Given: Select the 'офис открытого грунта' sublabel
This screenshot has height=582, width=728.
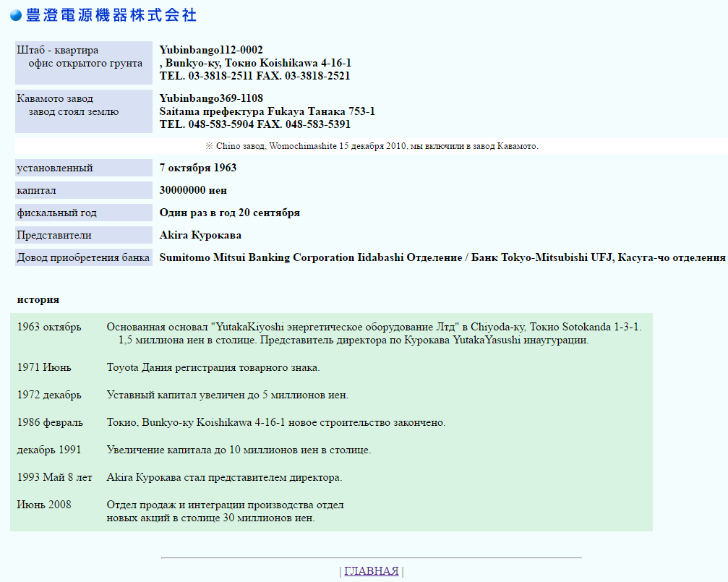Looking at the screenshot, I should [85, 63].
